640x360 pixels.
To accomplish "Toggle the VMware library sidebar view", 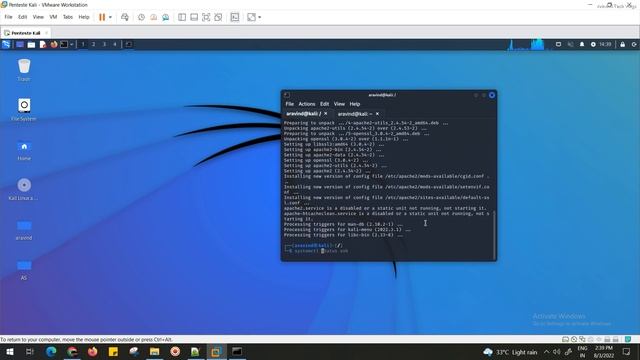I will (182, 17).
